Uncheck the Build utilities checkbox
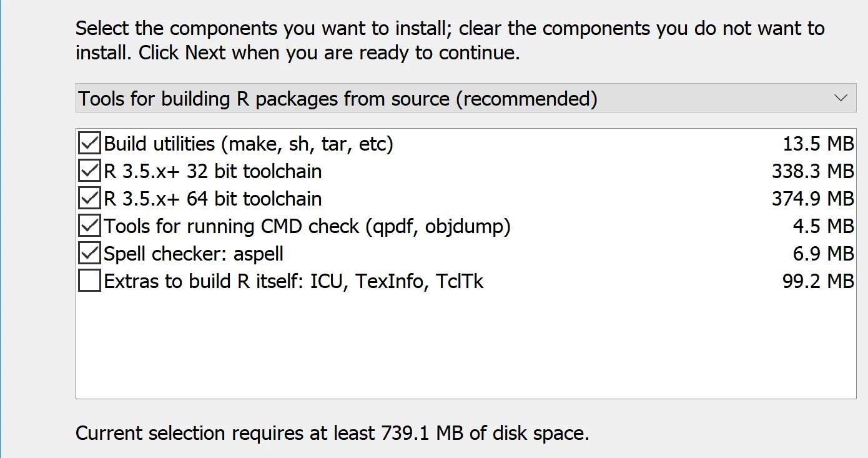The height and width of the screenshot is (458, 868). 89,144
